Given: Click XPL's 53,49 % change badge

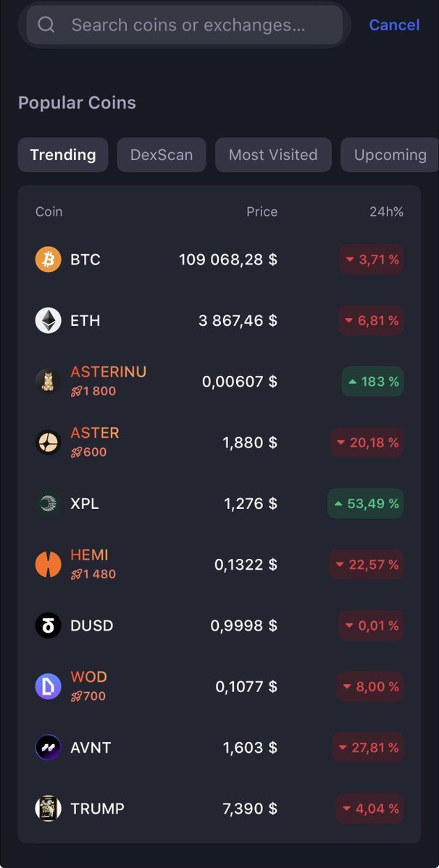Looking at the screenshot, I should tap(365, 503).
